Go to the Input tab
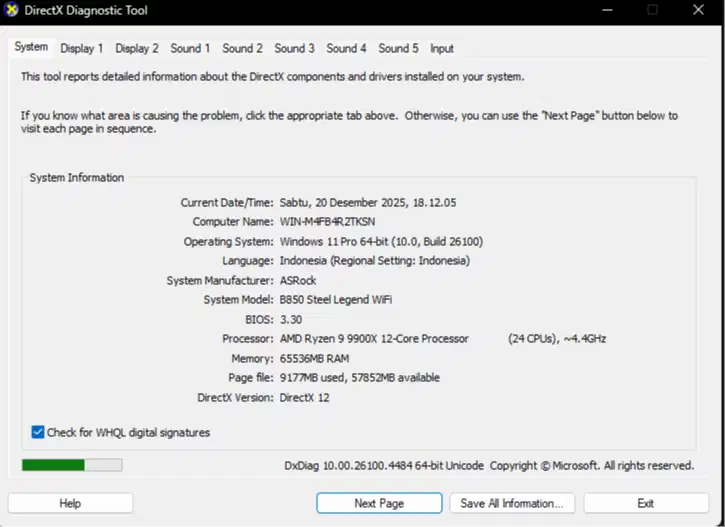Image resolution: width=725 pixels, height=527 pixels. 442,49
